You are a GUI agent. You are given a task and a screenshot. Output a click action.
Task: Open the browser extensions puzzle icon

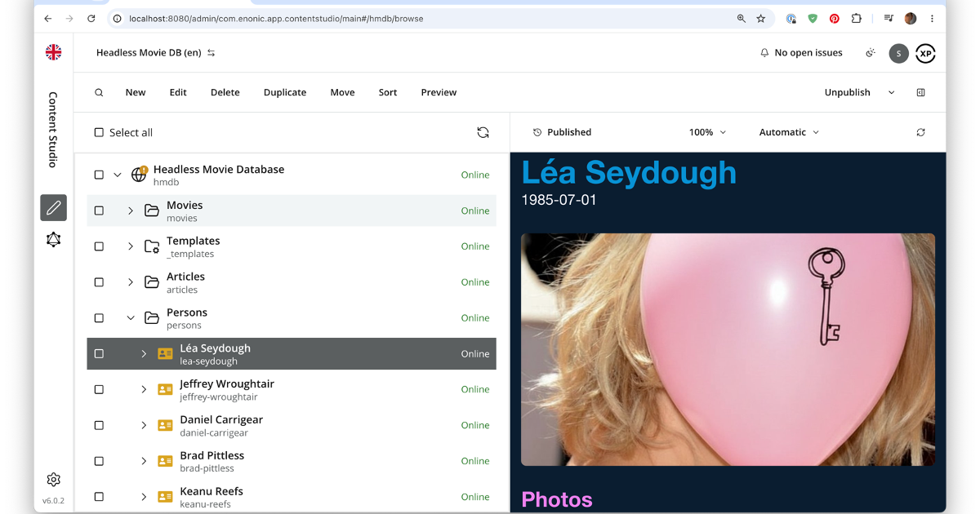tap(857, 18)
